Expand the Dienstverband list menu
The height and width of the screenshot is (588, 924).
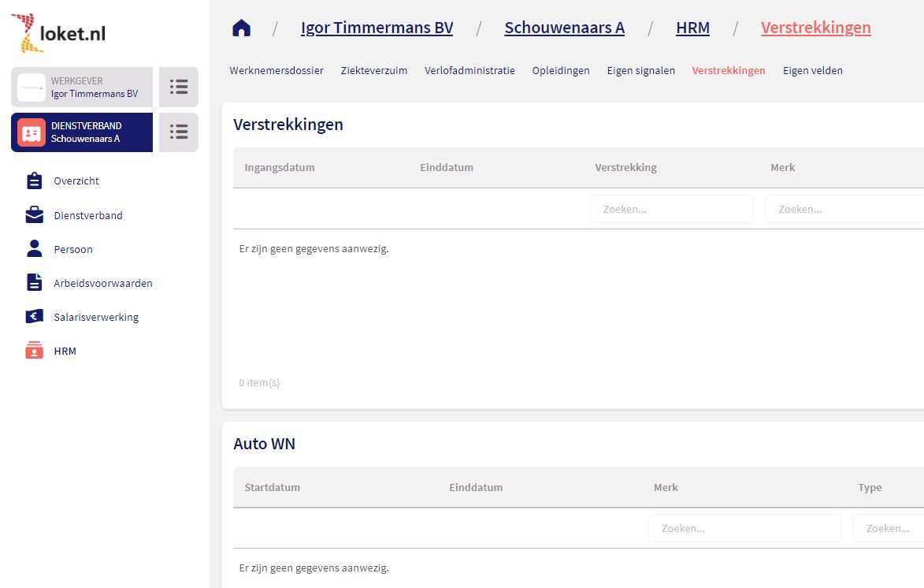179,132
